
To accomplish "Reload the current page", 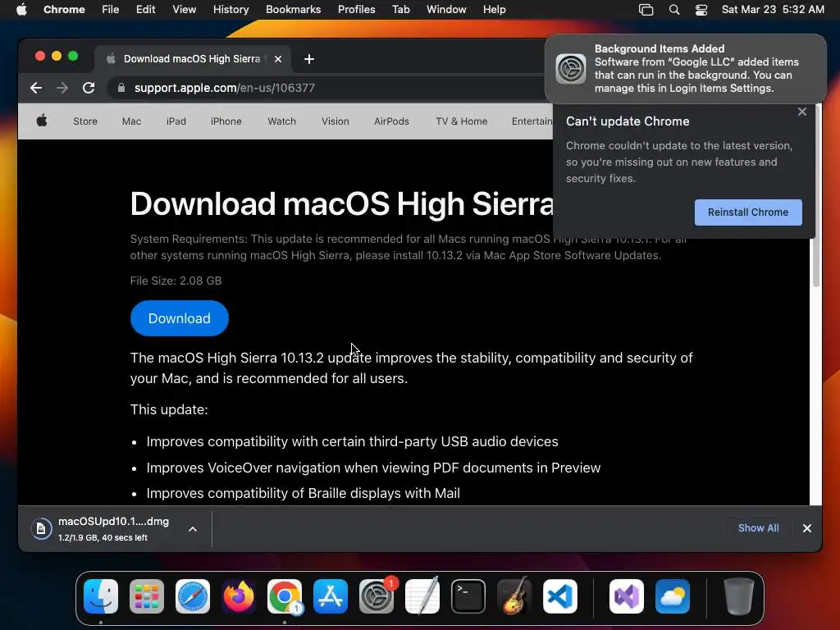I will pos(89,88).
